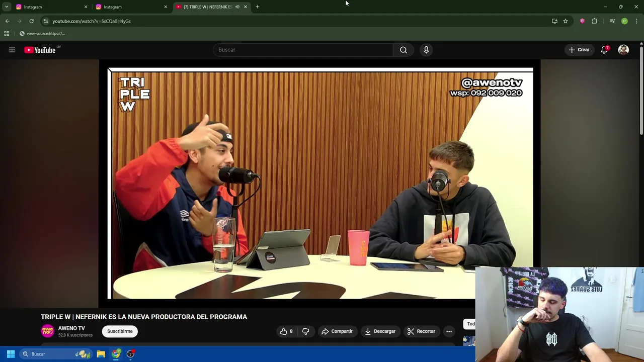Click Chrome icon in the taskbar
The height and width of the screenshot is (362, 644).
tap(116, 354)
